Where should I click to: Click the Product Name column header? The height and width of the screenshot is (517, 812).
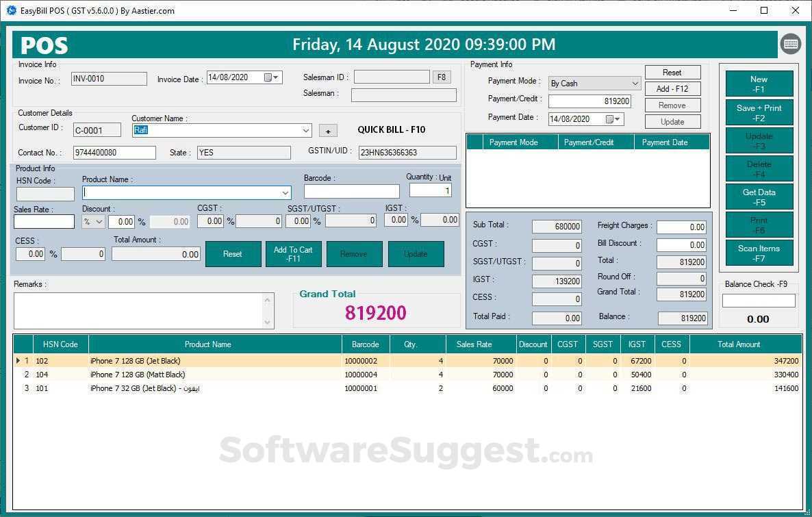click(207, 344)
